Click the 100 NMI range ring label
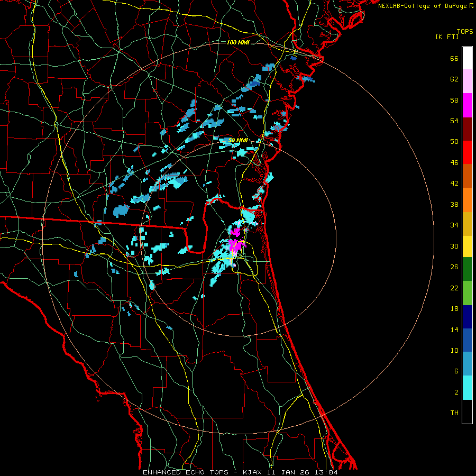The height and width of the screenshot is (476, 476). (x=238, y=42)
